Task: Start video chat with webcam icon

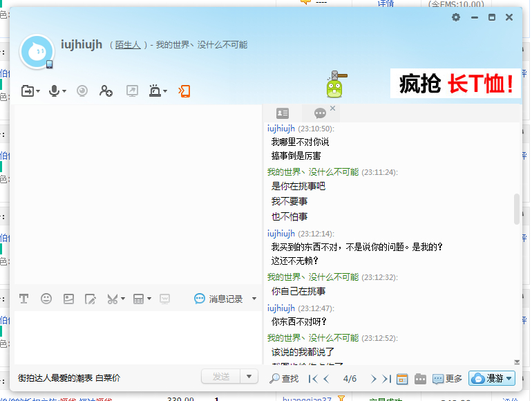Action: click(x=82, y=91)
